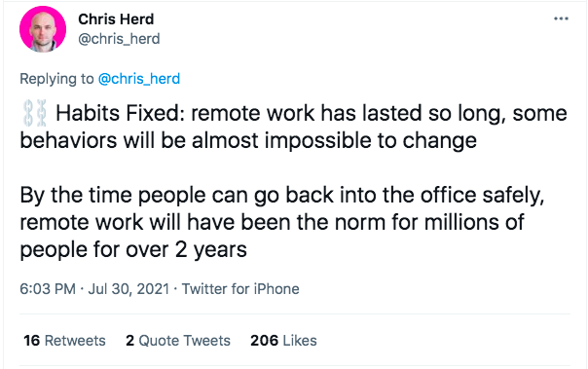Open the 206 Likes list
The width and height of the screenshot is (588, 369).
[283, 341]
